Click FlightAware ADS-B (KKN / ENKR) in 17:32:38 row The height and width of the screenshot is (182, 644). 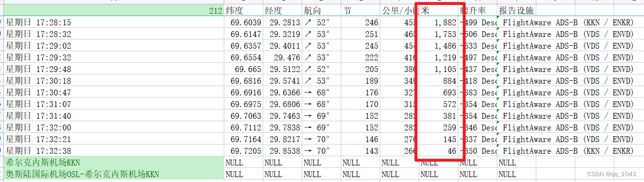568,151
